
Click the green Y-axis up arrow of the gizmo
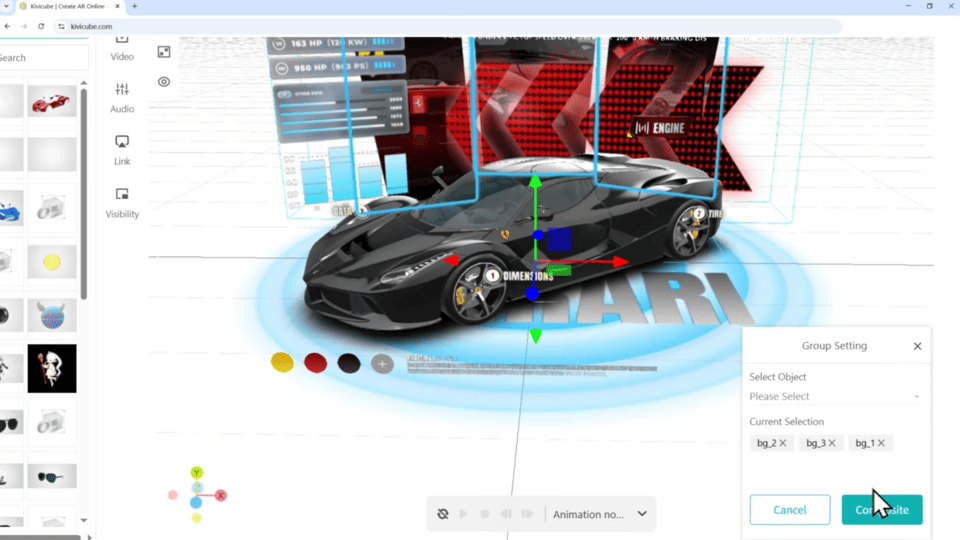point(535,181)
